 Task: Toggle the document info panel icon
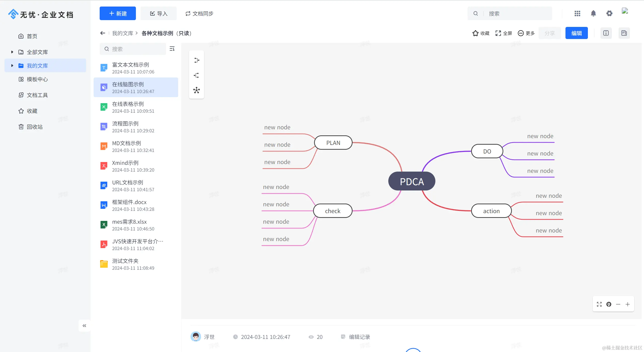(606, 33)
